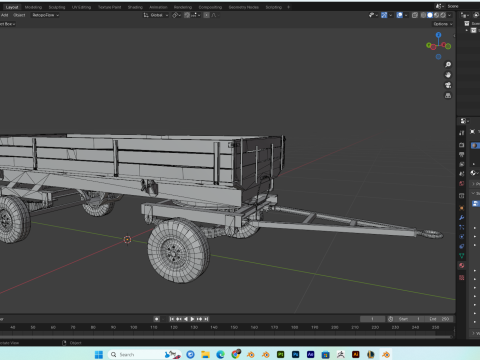The image size is (480, 360).
Task: Click the viewport zoom magnifier icon
Action: [x=448, y=64]
